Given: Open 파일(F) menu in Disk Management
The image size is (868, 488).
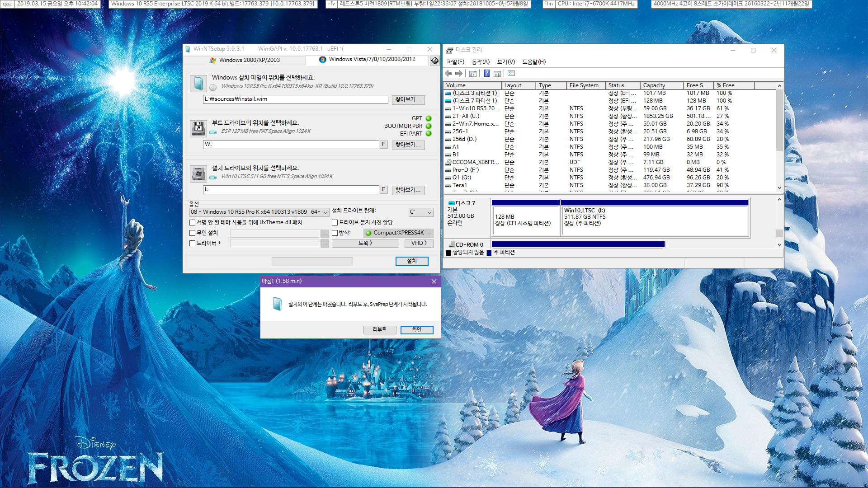Looking at the screenshot, I should click(455, 62).
